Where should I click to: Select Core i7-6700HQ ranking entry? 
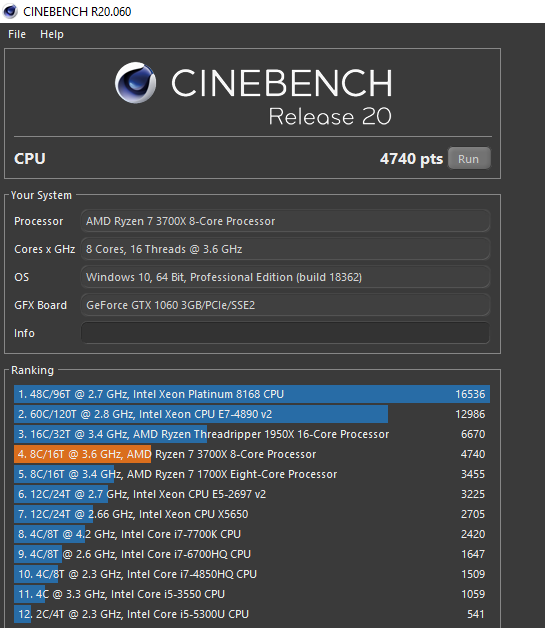[x=252, y=554]
